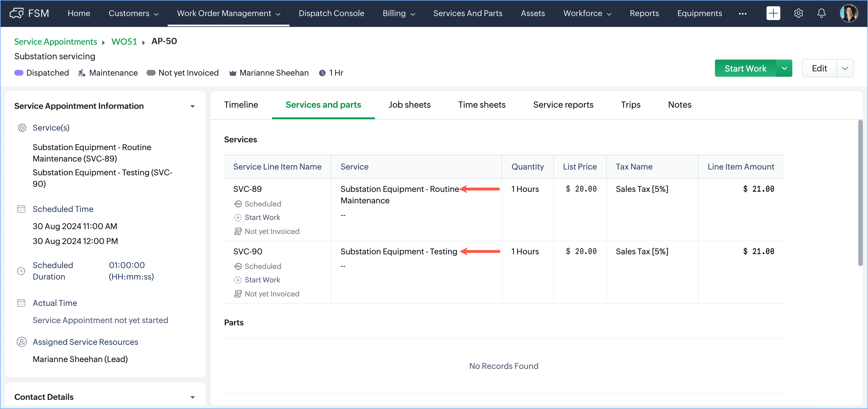Image resolution: width=868 pixels, height=409 pixels.
Task: Open the notifications bell
Action: 822,13
